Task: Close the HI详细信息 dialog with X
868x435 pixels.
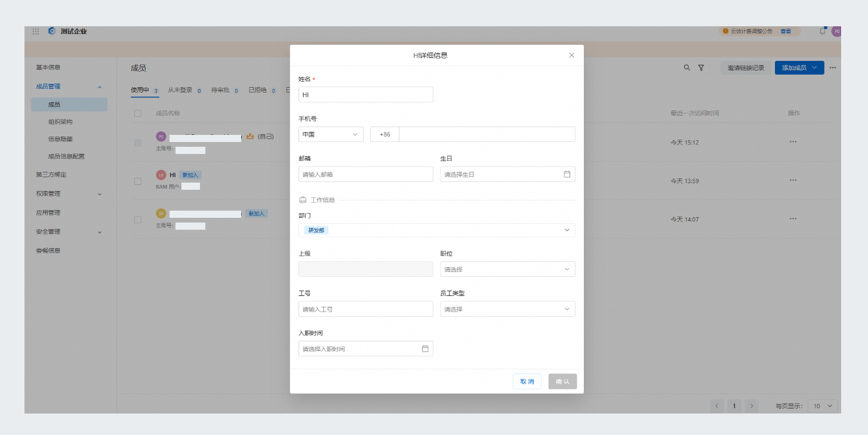Action: pos(571,55)
